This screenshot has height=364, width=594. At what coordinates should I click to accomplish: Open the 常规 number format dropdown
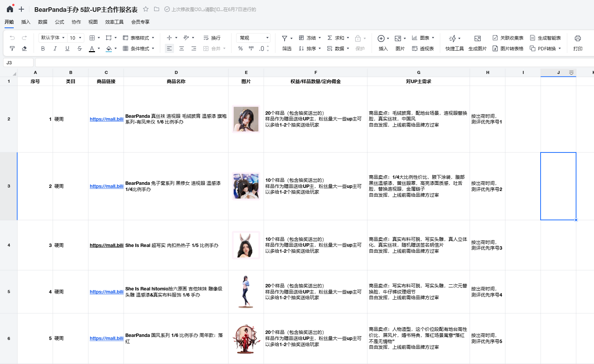[253, 38]
